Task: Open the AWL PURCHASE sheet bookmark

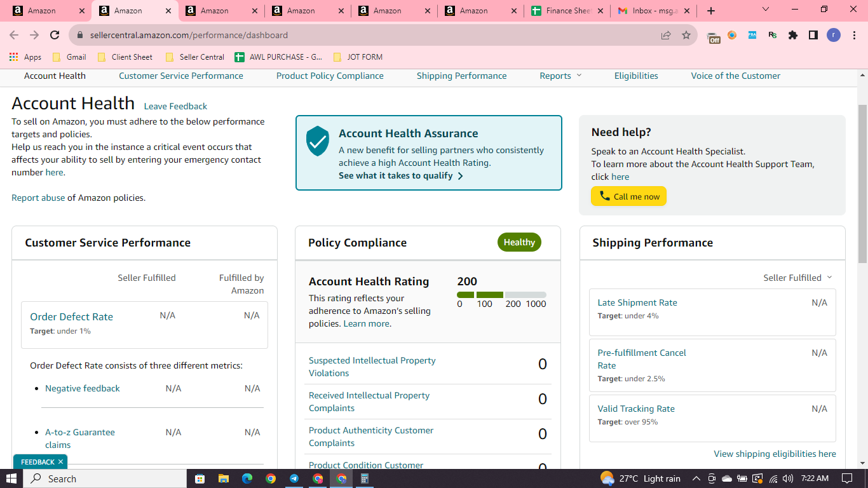Action: [x=278, y=57]
